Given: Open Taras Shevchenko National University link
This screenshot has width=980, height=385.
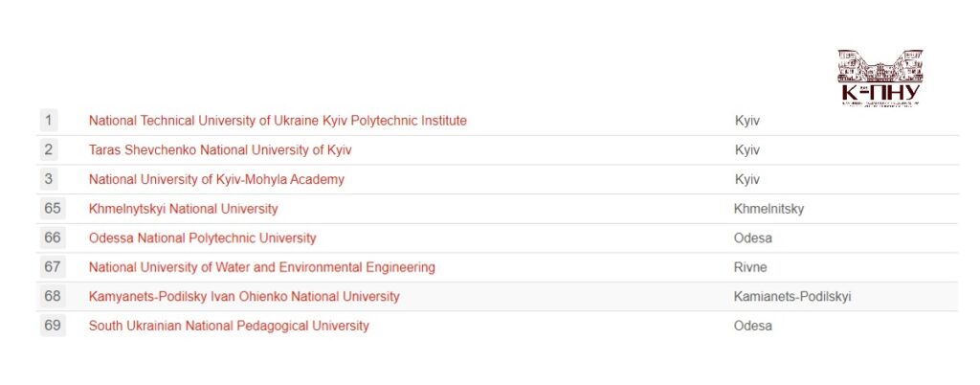Looking at the screenshot, I should click(x=220, y=150).
